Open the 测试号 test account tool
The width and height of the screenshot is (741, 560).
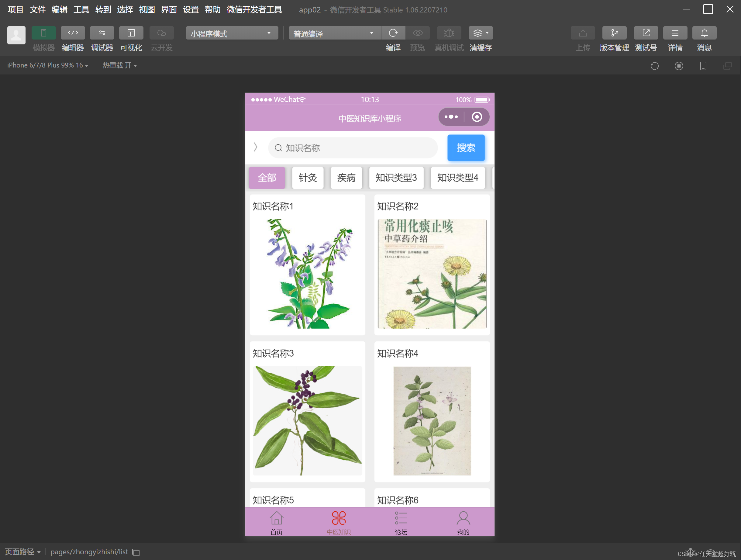pyautogui.click(x=646, y=33)
